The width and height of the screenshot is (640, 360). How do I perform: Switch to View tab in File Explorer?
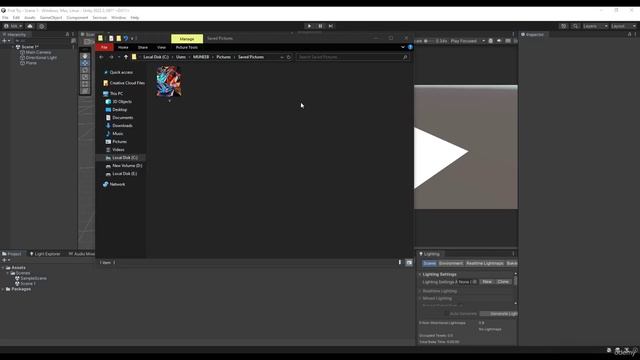pos(162,47)
